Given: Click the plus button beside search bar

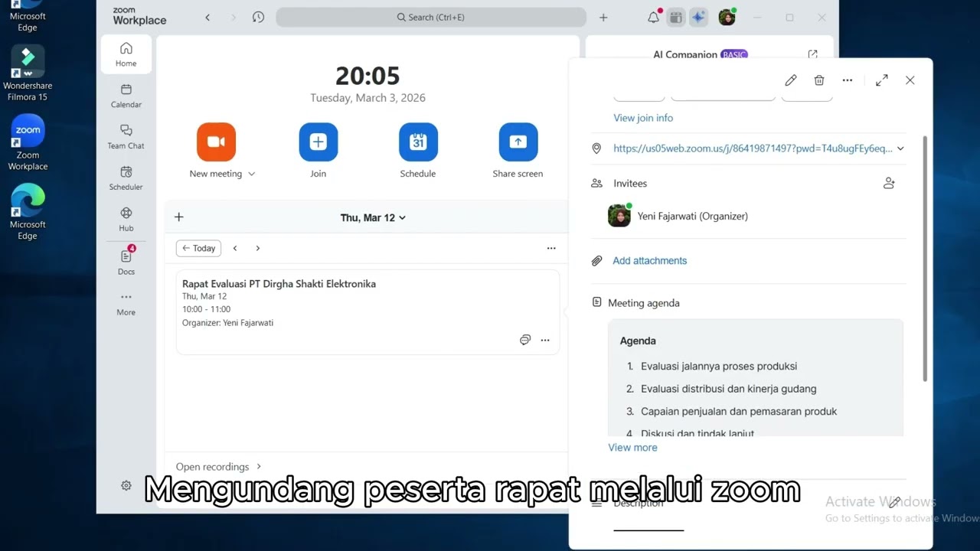Looking at the screenshot, I should click(x=603, y=17).
